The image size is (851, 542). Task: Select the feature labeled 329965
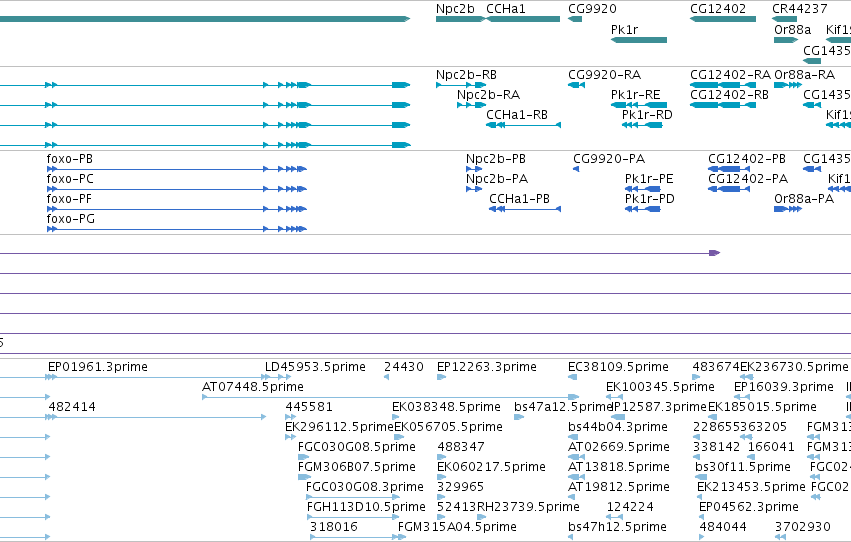pyautogui.click(x=460, y=488)
